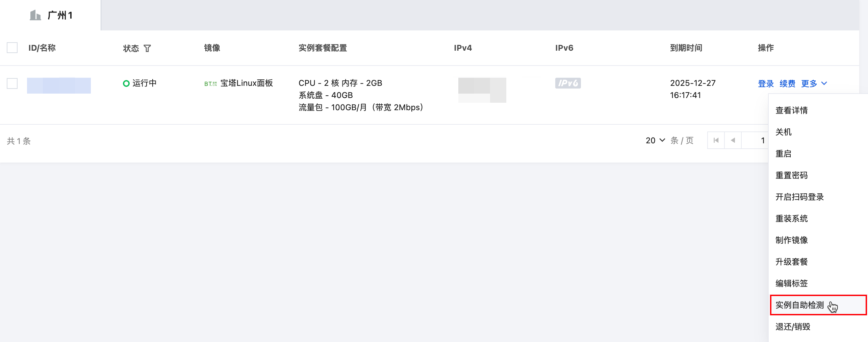Click the page number input field
868x342 pixels.
click(x=755, y=140)
